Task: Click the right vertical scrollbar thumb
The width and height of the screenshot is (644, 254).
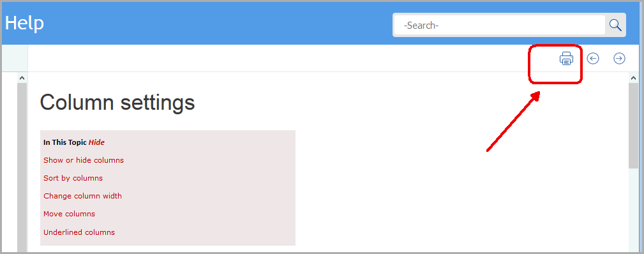Action: [x=633, y=125]
